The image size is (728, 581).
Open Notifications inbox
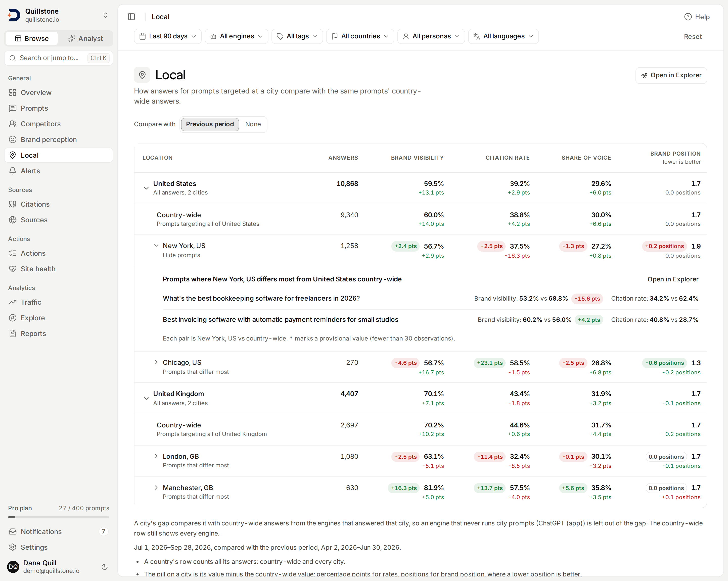coord(59,531)
